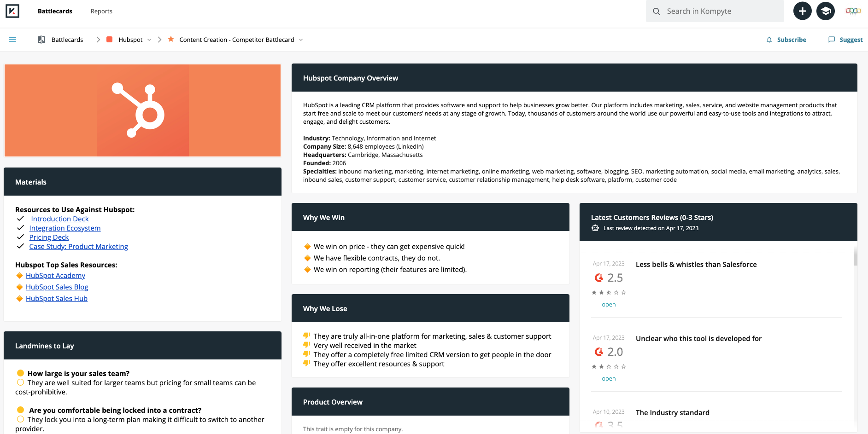Click 'Are you comfortable being locked into a contract?'
The image size is (868, 434).
[115, 411]
